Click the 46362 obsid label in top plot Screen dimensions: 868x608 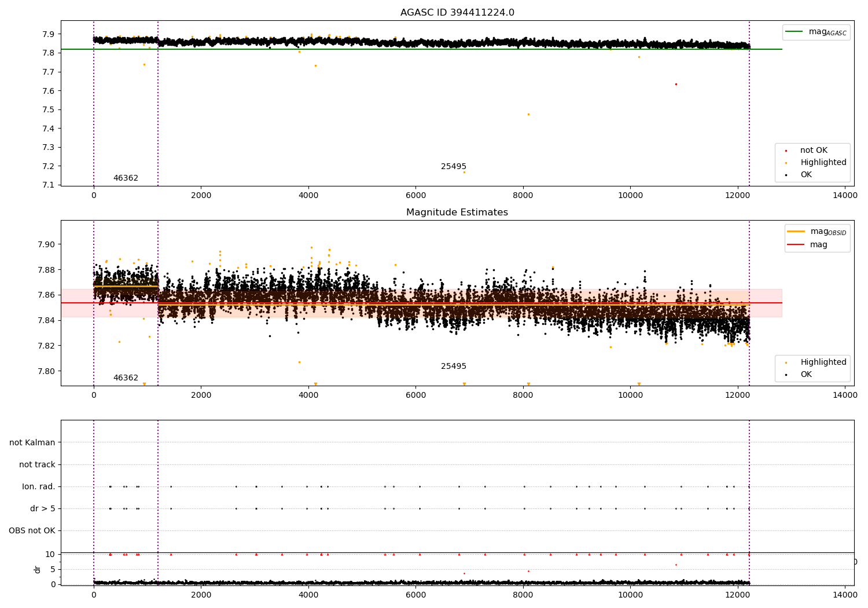(126, 178)
